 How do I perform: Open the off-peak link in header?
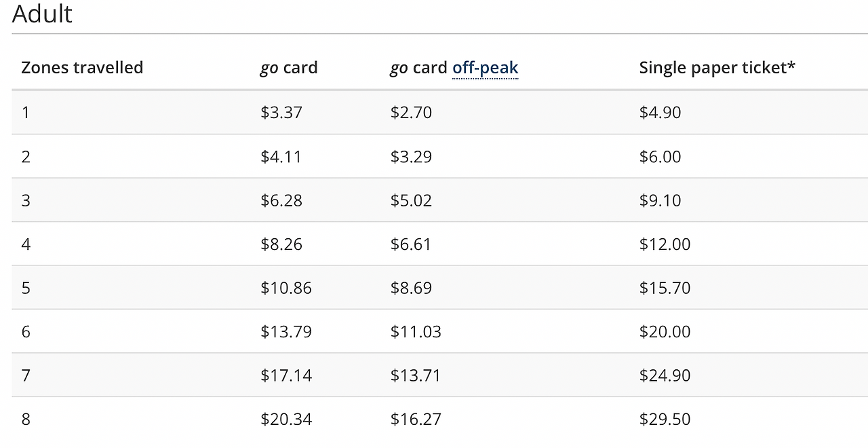click(x=485, y=68)
